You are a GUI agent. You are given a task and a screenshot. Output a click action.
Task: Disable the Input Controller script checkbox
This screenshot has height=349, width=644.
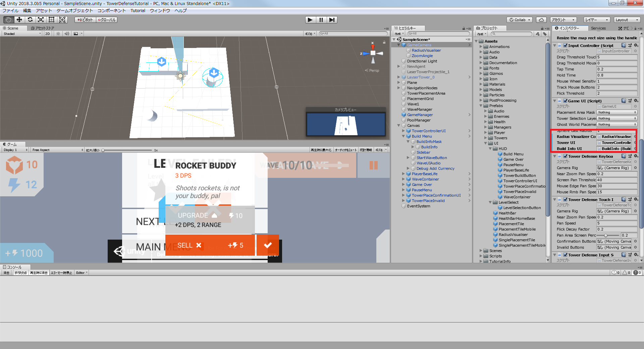(565, 45)
